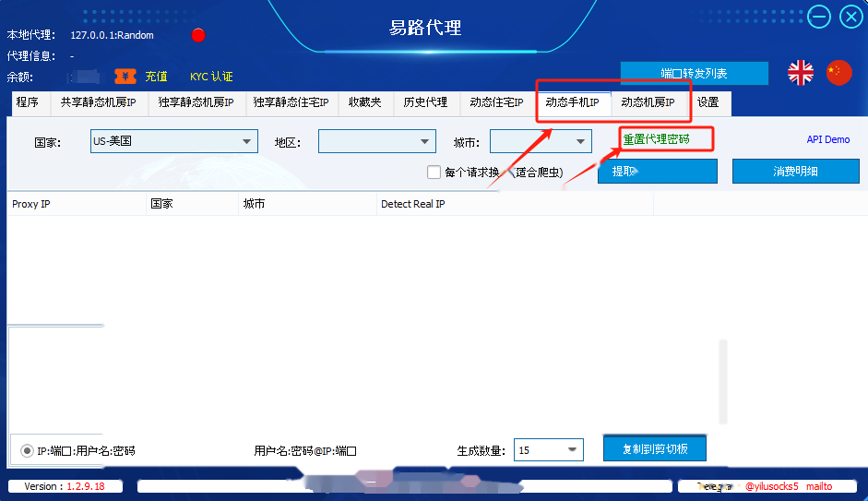Expand the 地区 region dropdown
The height and width of the screenshot is (501, 868).
(x=377, y=141)
